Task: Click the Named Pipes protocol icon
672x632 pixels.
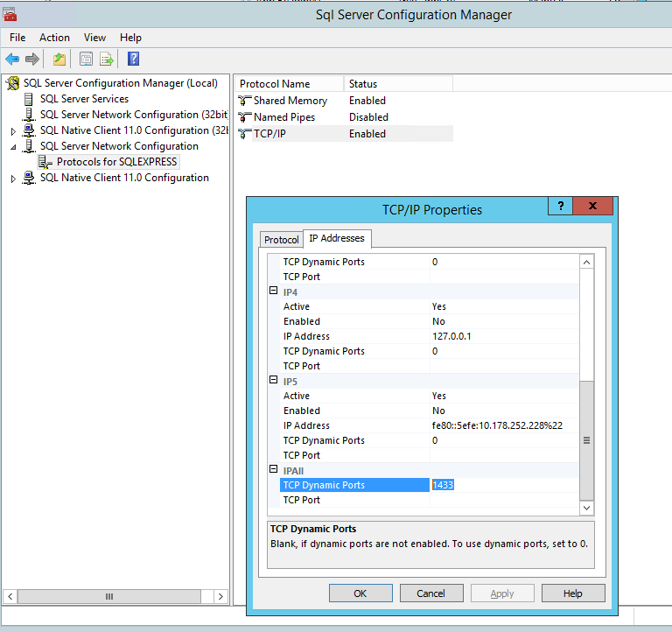Action: [244, 117]
